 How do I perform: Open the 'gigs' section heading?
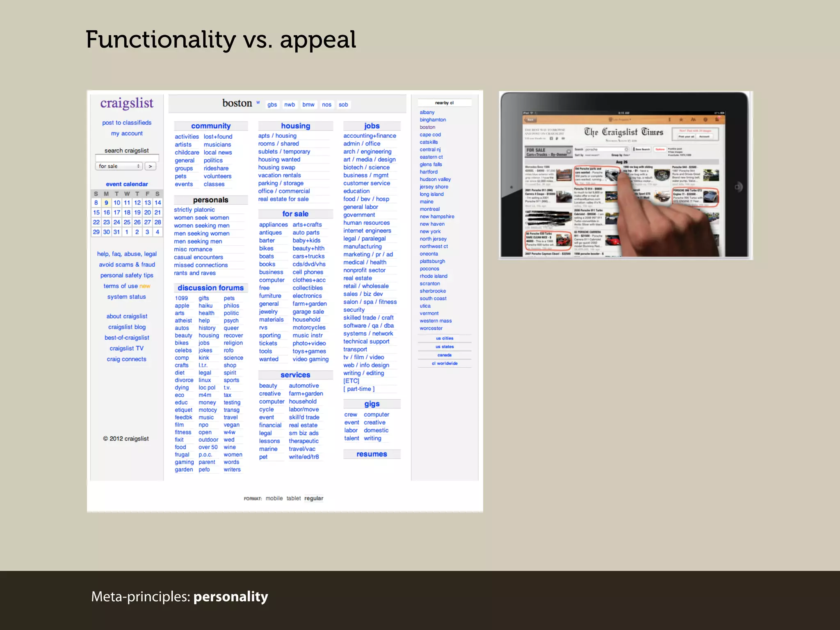click(372, 404)
